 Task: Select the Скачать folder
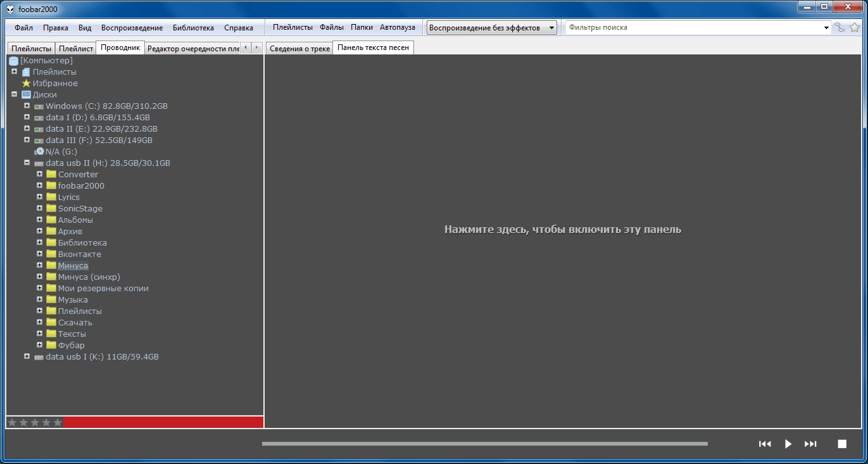(x=75, y=323)
